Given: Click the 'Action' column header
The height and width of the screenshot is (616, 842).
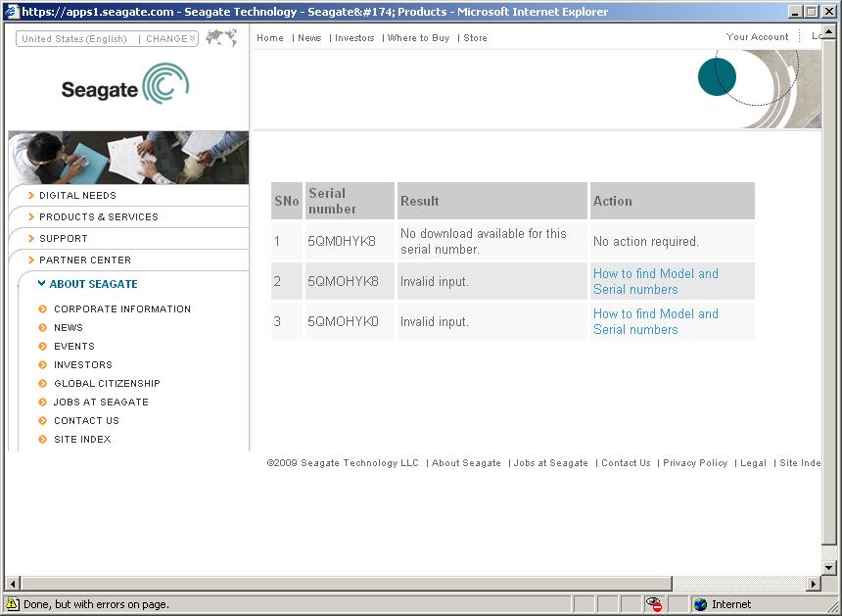Looking at the screenshot, I should [x=673, y=201].
